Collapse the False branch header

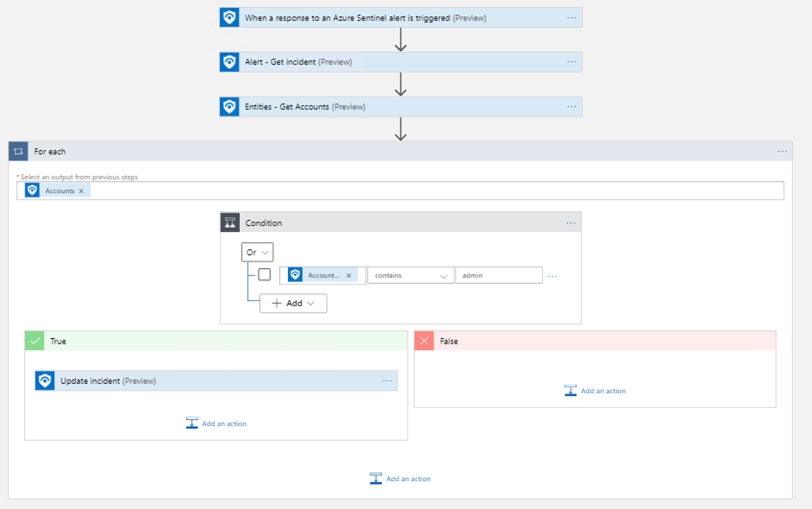[595, 341]
